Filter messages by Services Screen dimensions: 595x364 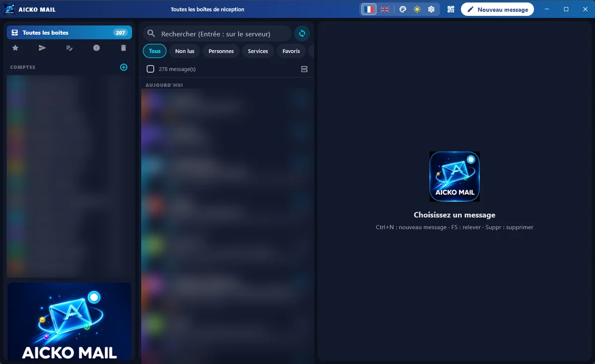[x=258, y=51]
